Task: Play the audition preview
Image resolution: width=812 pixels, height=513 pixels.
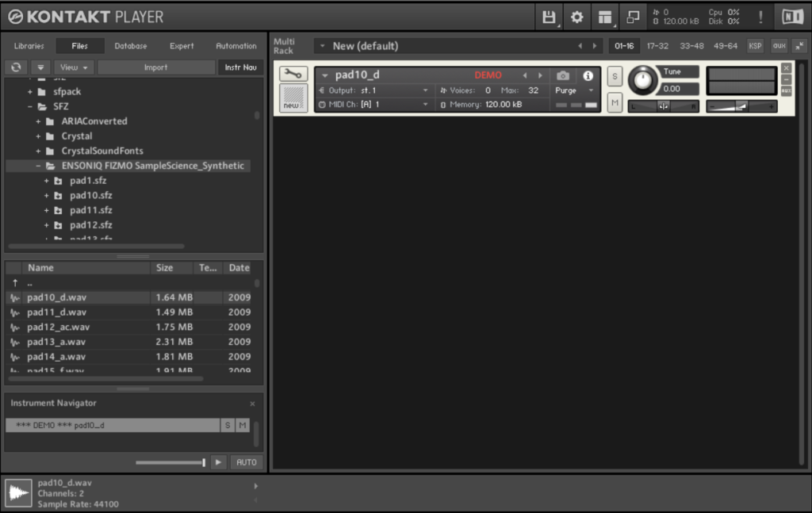Action: [x=219, y=462]
